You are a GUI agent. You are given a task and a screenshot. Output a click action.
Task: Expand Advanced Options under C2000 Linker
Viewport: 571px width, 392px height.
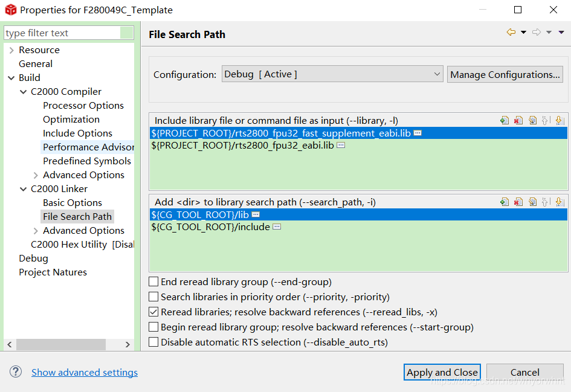(35, 231)
